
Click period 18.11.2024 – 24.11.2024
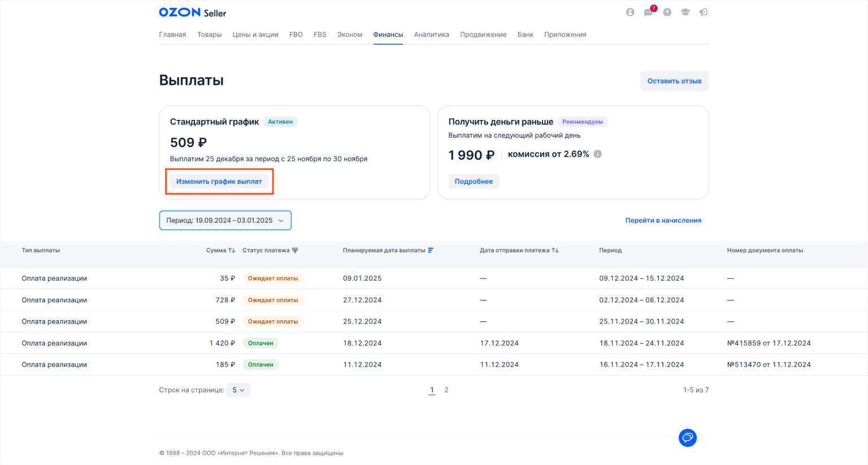pos(641,343)
